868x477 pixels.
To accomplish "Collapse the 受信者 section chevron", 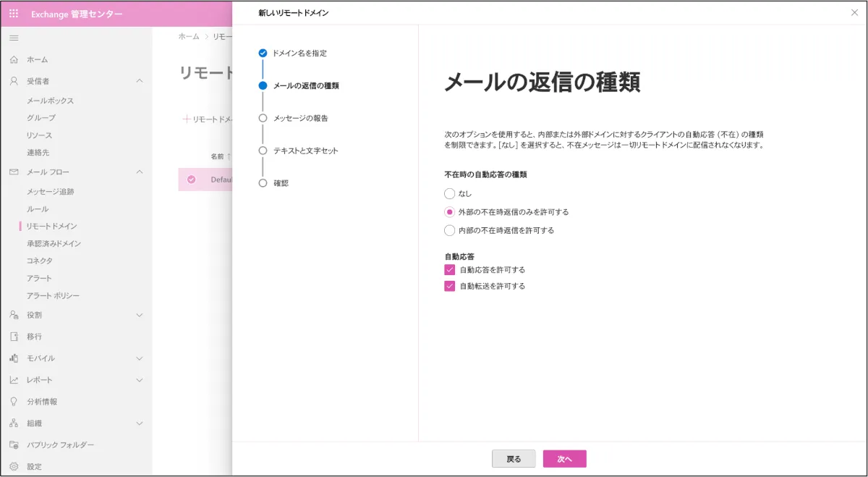I will [140, 81].
